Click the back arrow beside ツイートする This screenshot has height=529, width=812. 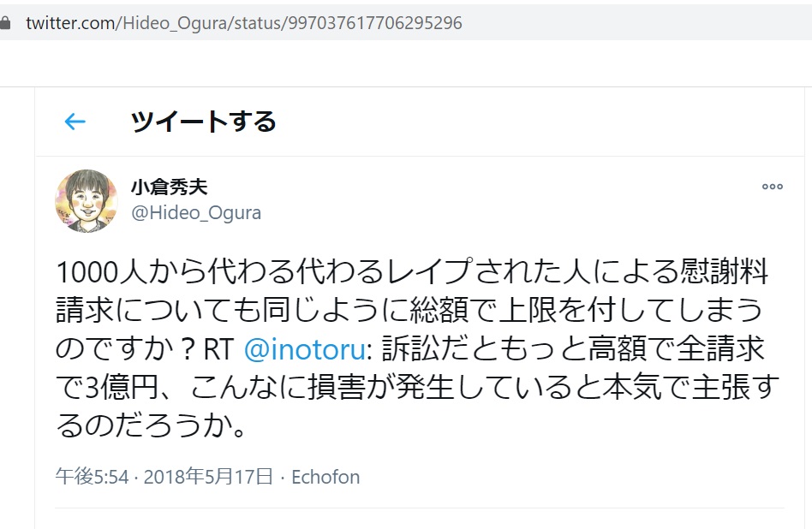coord(75,122)
